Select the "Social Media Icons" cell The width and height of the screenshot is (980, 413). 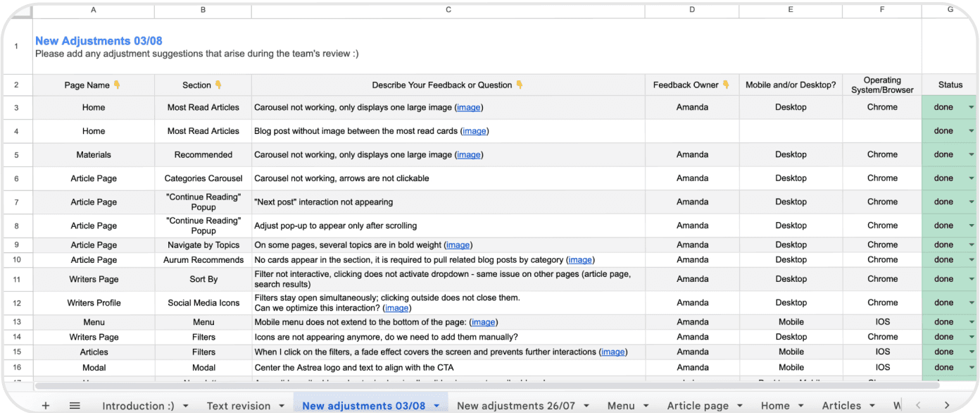[x=203, y=303]
